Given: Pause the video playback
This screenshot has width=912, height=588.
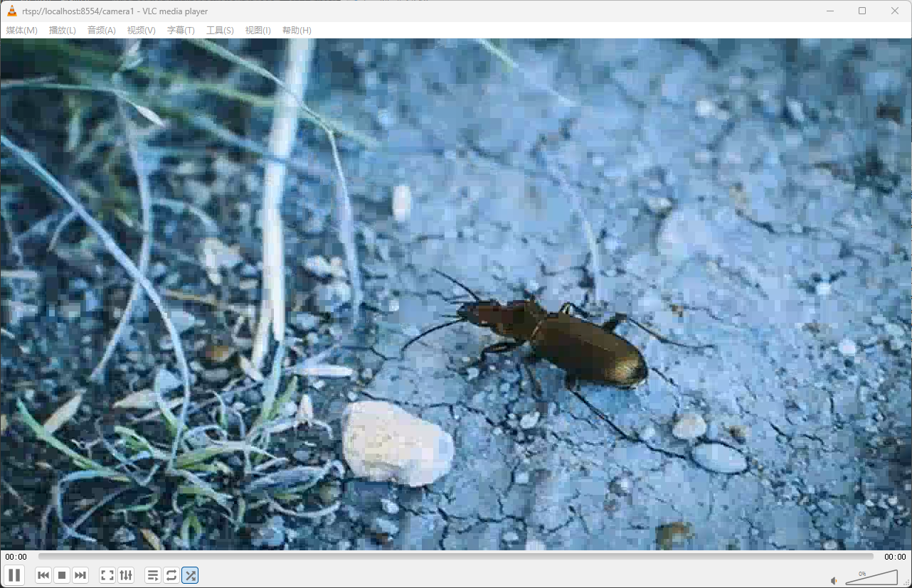Looking at the screenshot, I should 14,575.
